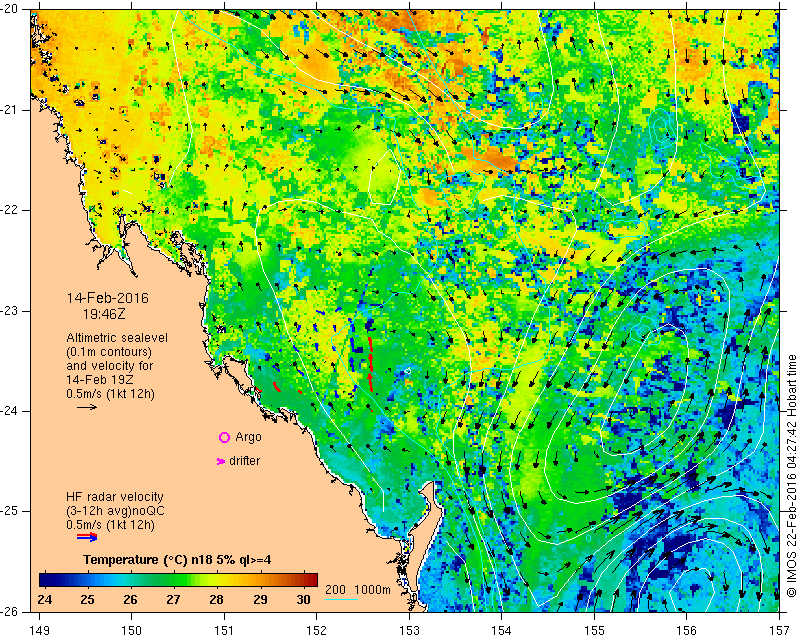This screenshot has height=640, width=800.
Task: Click the longitude axis label 149
Action: click(39, 631)
